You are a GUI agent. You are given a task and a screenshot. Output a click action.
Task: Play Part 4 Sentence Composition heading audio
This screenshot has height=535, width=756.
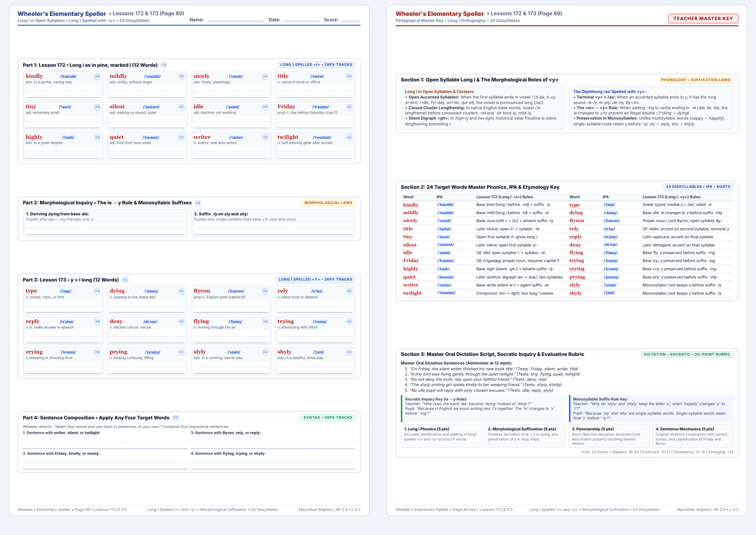pos(176,418)
